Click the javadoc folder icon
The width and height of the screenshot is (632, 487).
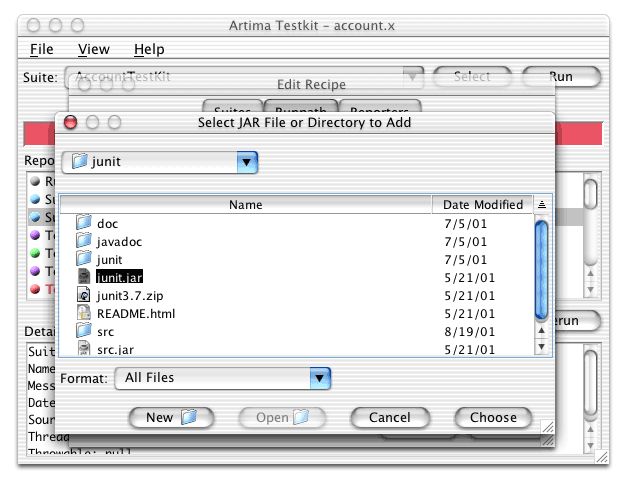tap(84, 240)
